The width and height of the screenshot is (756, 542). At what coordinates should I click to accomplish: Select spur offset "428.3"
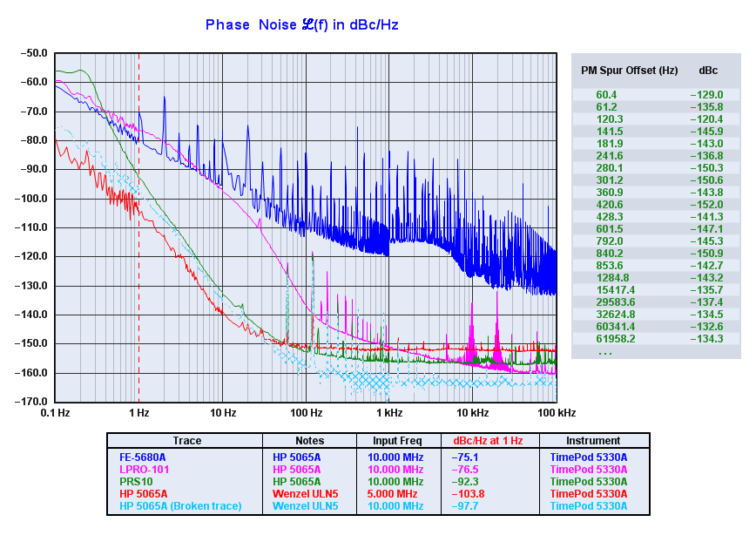(610, 217)
